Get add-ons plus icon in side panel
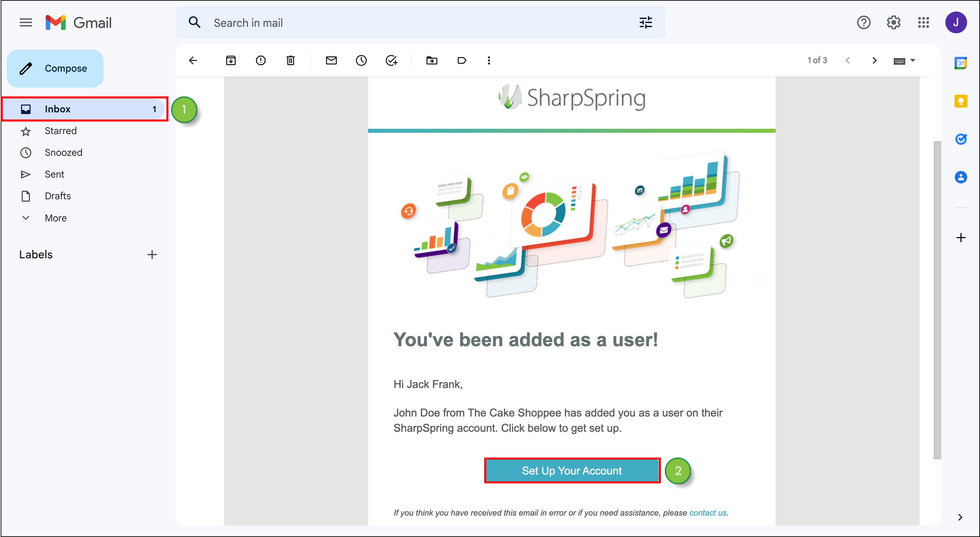 coord(961,238)
